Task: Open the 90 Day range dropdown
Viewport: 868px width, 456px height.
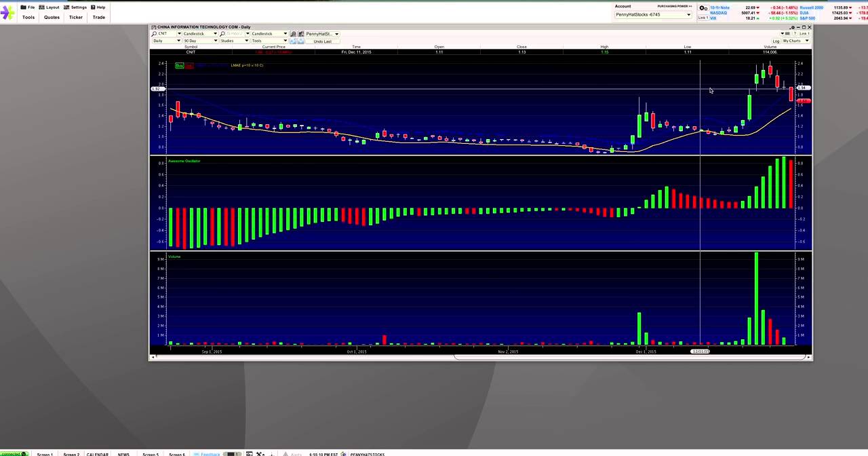Action: click(x=201, y=41)
